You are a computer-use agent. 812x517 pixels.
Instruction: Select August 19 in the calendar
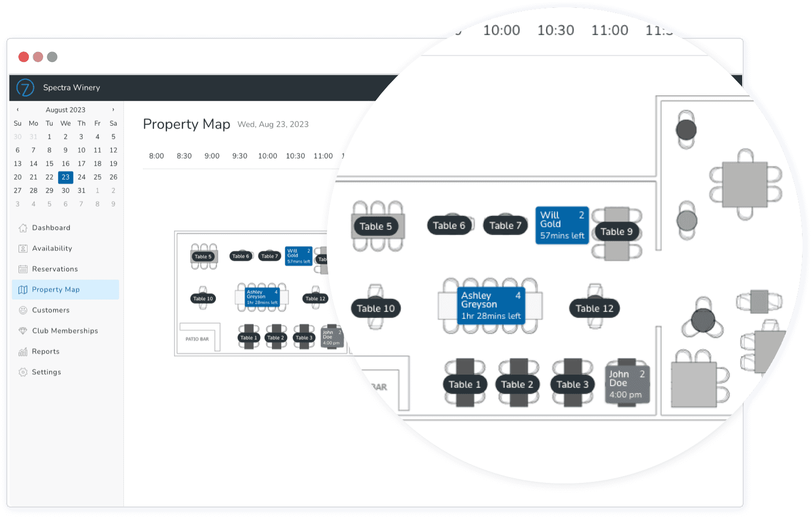pyautogui.click(x=113, y=164)
